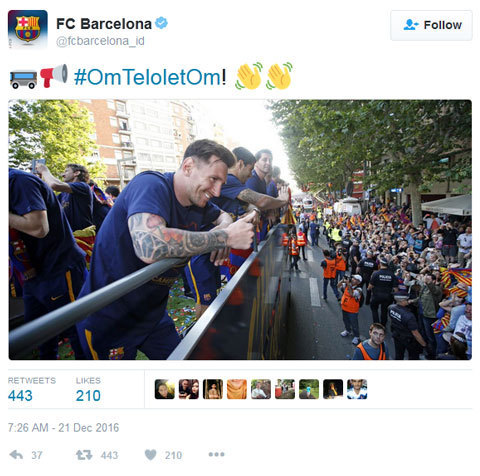This screenshot has height=476, width=480.
Task: View the parade bus photo
Action: 240,230
